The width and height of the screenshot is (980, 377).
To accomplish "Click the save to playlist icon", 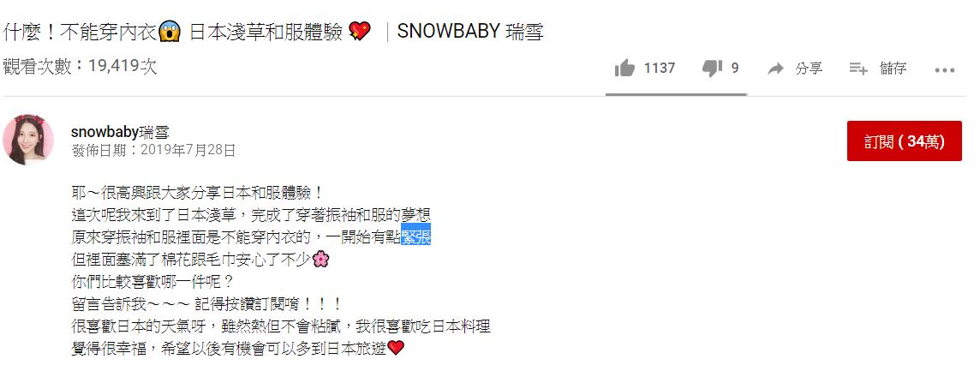I will 858,69.
